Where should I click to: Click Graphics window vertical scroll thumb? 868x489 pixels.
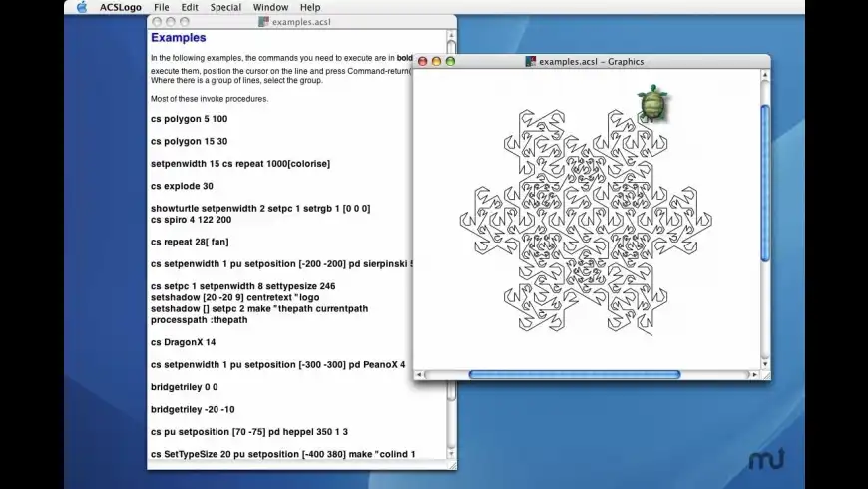click(x=765, y=183)
